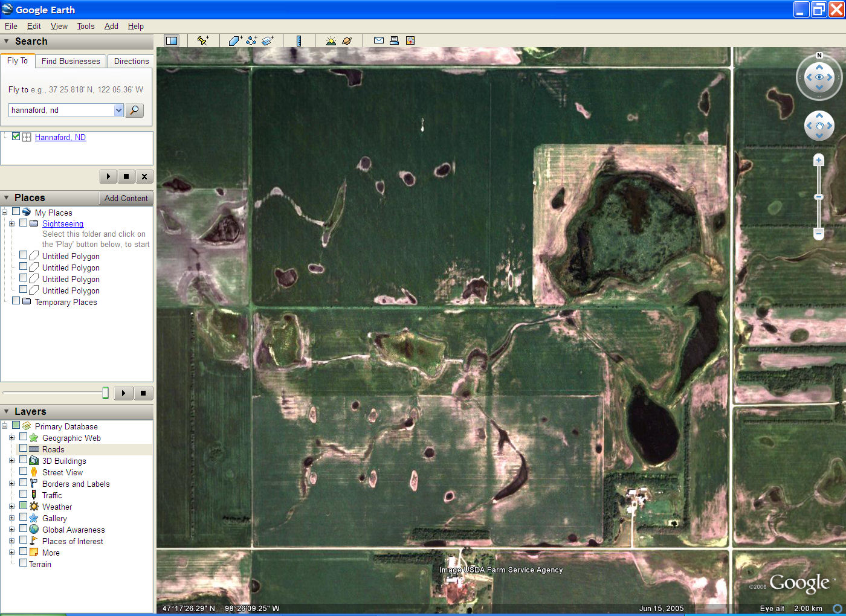Enable the Street View layer checkbox

24,472
